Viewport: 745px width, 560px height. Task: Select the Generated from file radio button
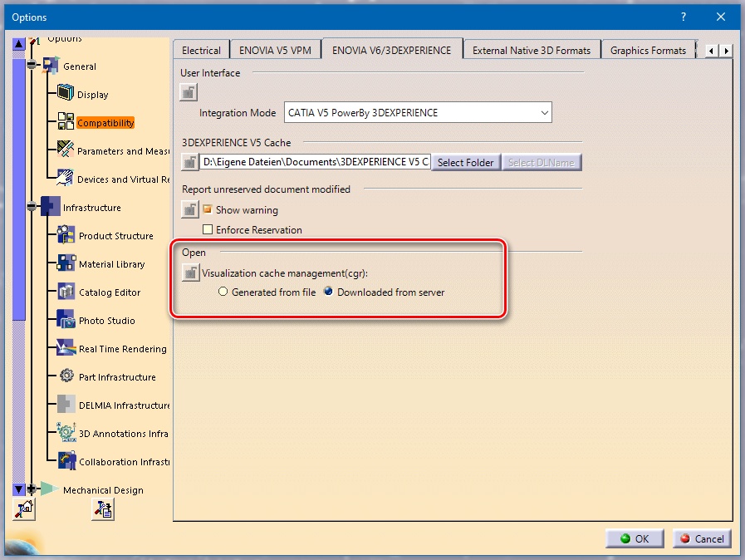(223, 292)
